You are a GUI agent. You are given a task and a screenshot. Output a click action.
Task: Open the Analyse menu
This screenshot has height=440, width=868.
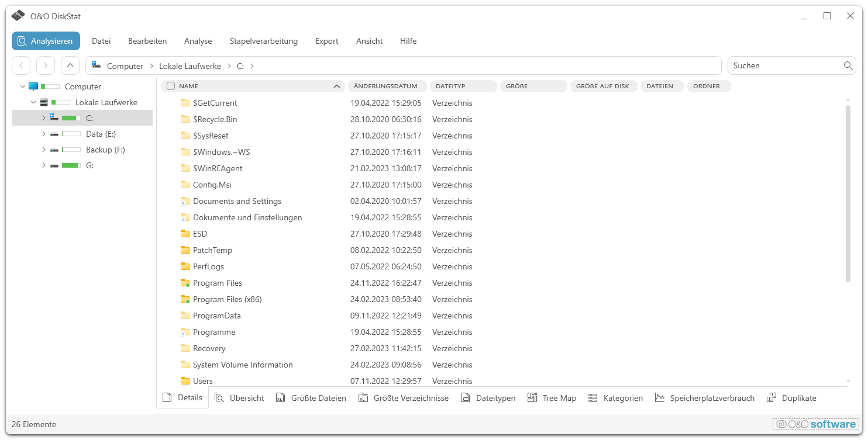click(x=198, y=41)
